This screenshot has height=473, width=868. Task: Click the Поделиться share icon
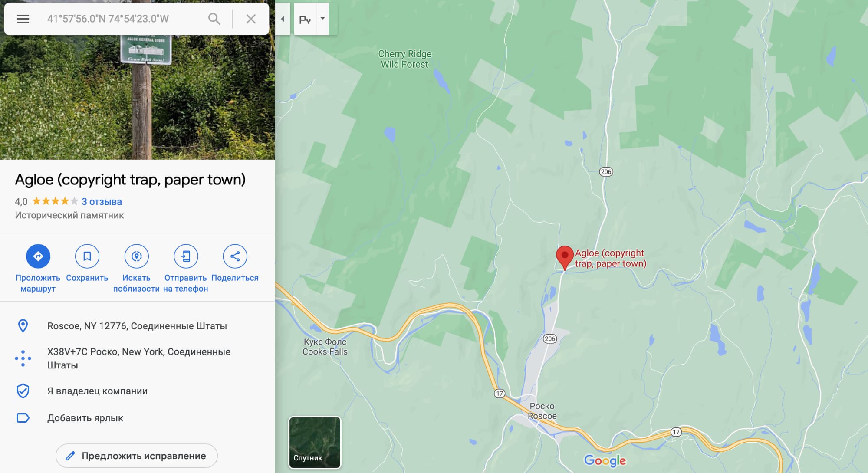[x=235, y=256]
